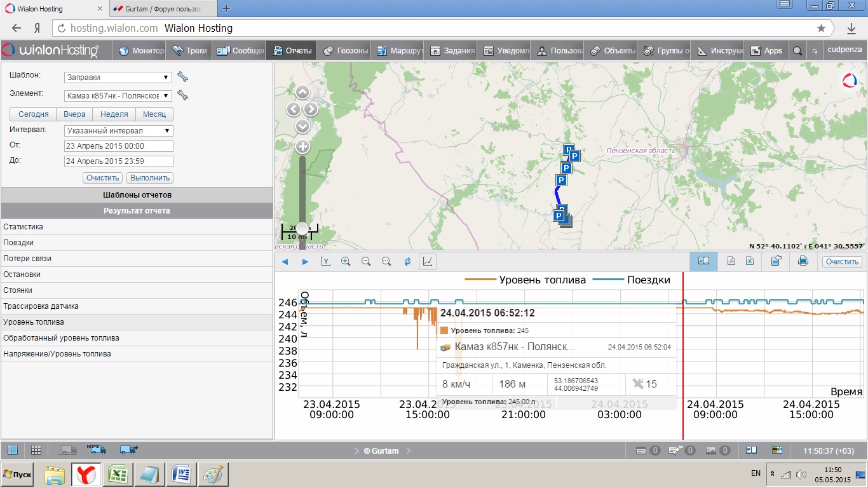Open the Шаблон dropdown showing Заправки
The height and width of the screenshot is (488, 868).
(118, 78)
